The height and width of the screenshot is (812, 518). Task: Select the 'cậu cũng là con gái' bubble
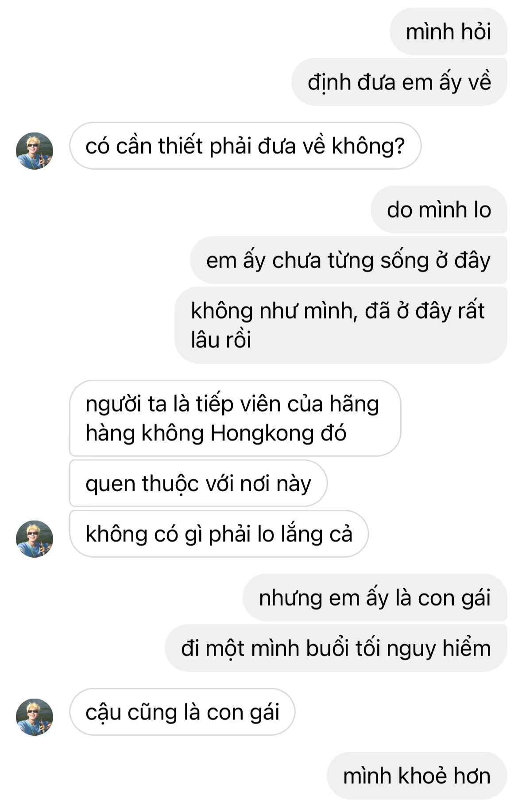coord(182,712)
